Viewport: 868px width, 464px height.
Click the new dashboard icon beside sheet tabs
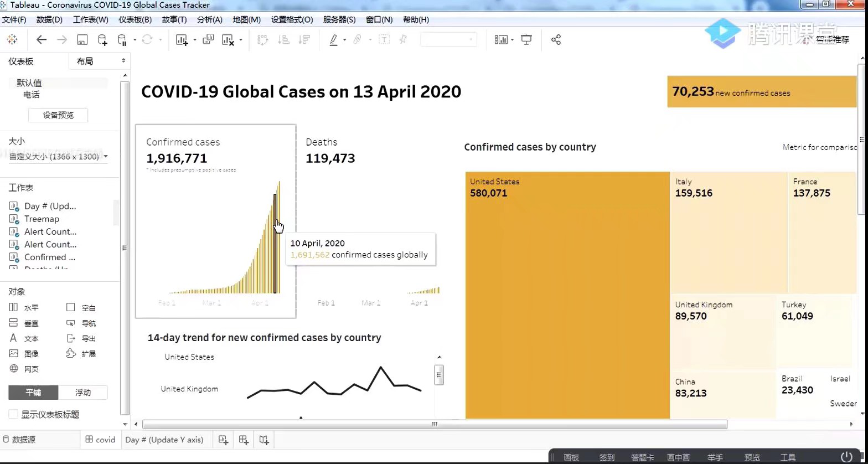point(244,440)
